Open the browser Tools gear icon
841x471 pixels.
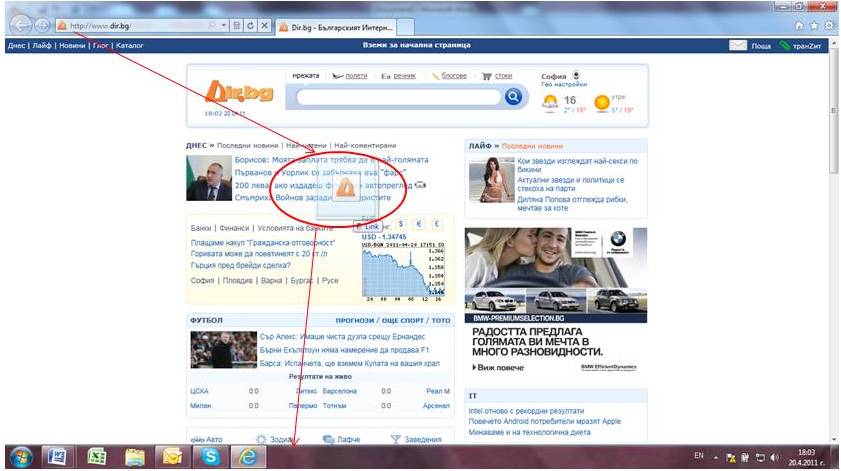829,25
